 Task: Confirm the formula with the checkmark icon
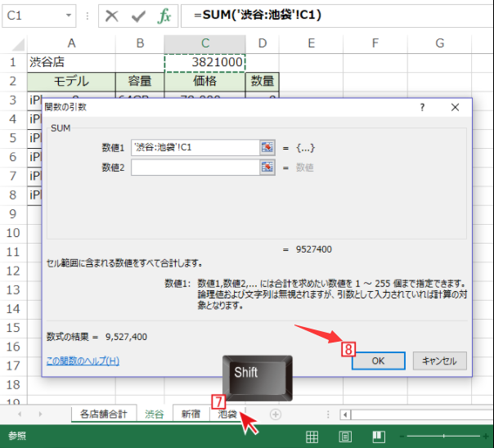pyautogui.click(x=138, y=16)
